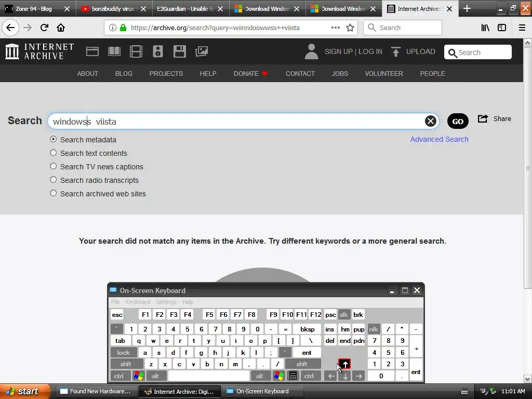532x399 pixels.
Task: Click the Share icon
Action: 483,119
